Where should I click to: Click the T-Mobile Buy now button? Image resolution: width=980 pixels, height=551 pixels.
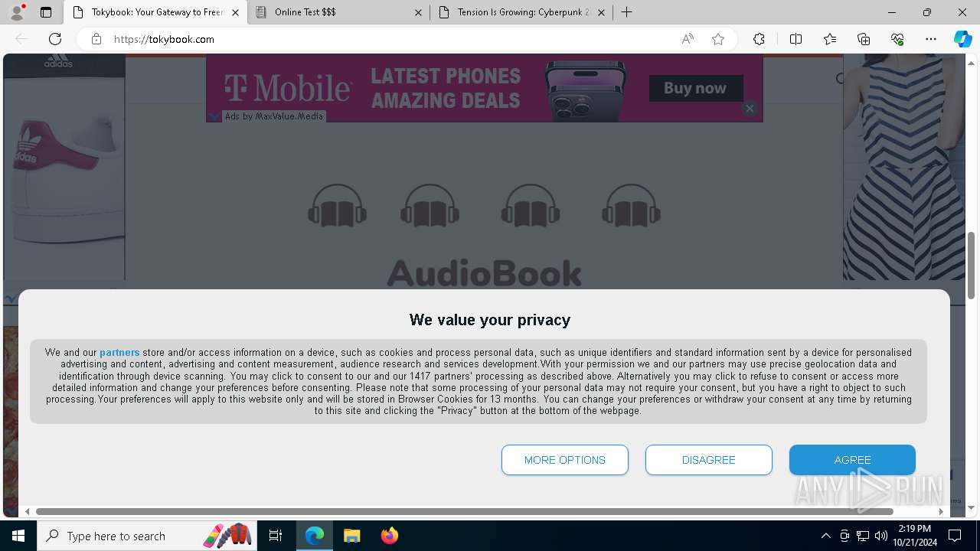pos(696,88)
